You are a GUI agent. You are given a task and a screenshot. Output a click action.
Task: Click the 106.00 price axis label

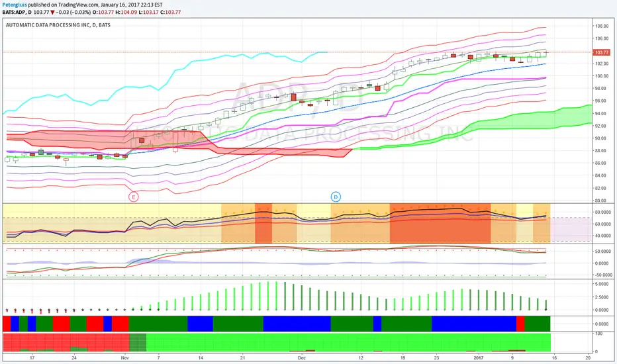pyautogui.click(x=602, y=38)
